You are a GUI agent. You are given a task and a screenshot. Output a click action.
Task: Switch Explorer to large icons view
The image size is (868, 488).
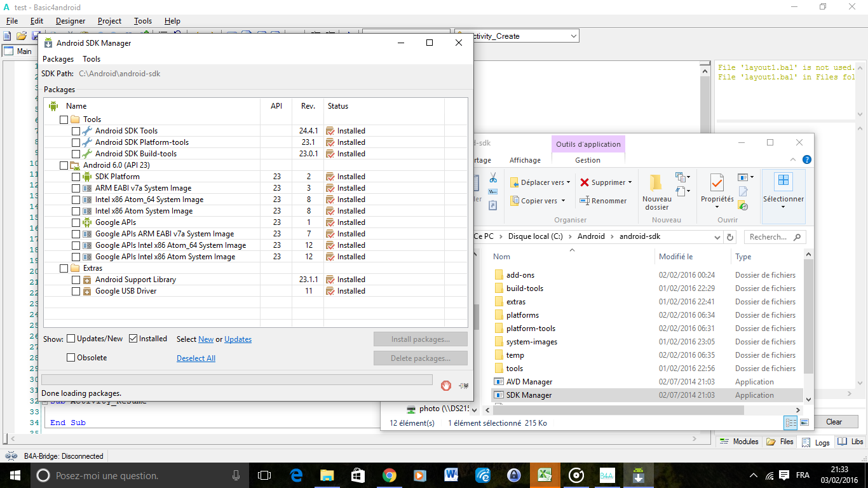pos(804,422)
